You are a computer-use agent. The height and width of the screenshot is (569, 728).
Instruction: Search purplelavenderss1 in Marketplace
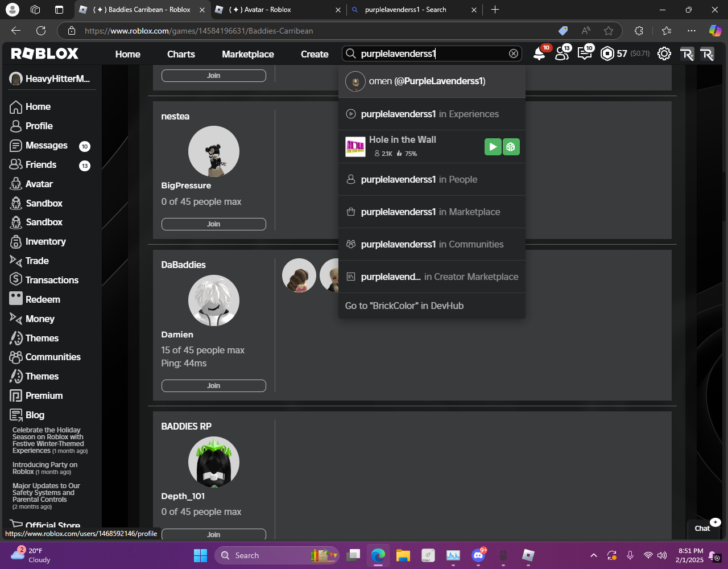coord(432,212)
